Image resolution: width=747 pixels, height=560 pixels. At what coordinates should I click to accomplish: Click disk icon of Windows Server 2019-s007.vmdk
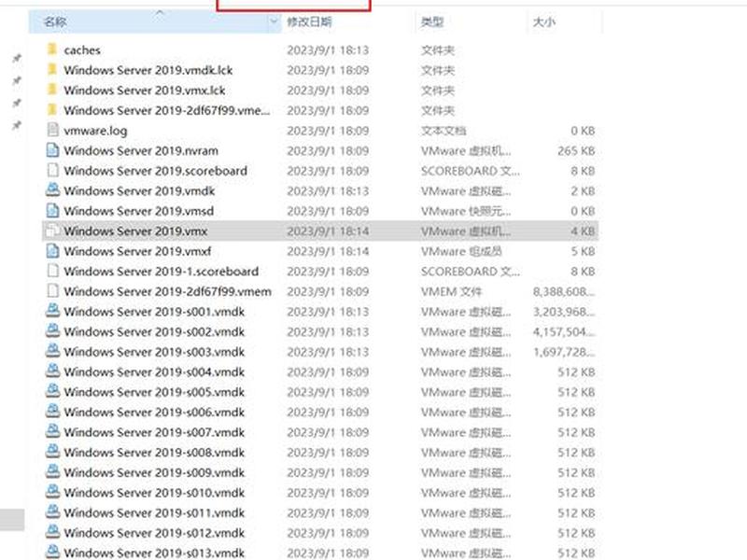[53, 431]
